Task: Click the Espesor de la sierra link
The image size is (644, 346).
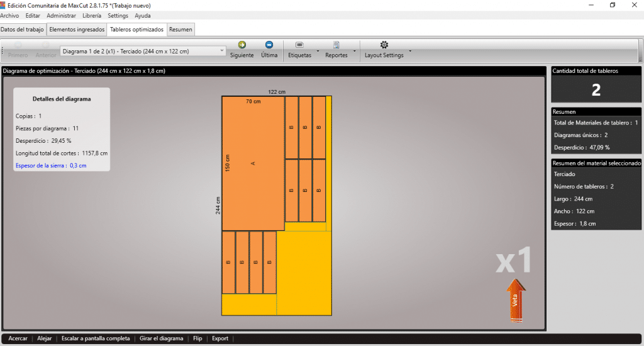Action: pos(51,165)
